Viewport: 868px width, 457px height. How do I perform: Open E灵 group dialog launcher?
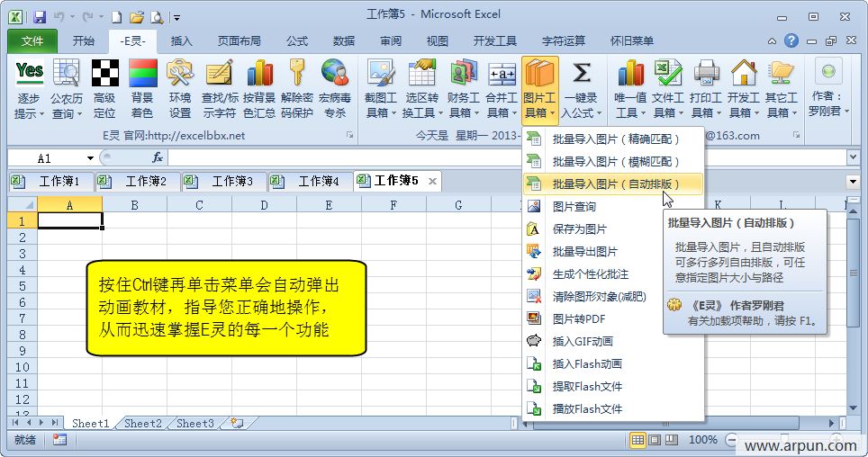[x=350, y=135]
